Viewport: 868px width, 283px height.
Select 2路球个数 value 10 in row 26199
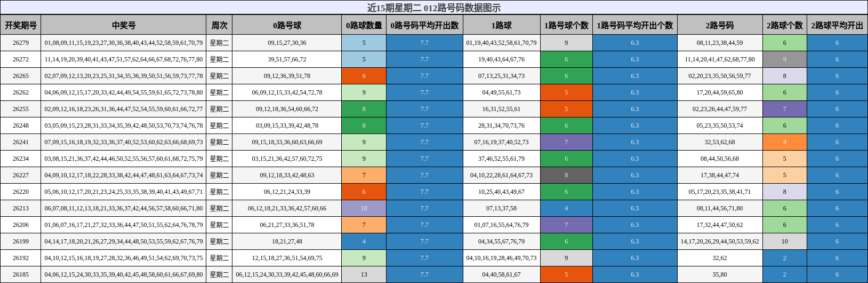[x=784, y=241]
